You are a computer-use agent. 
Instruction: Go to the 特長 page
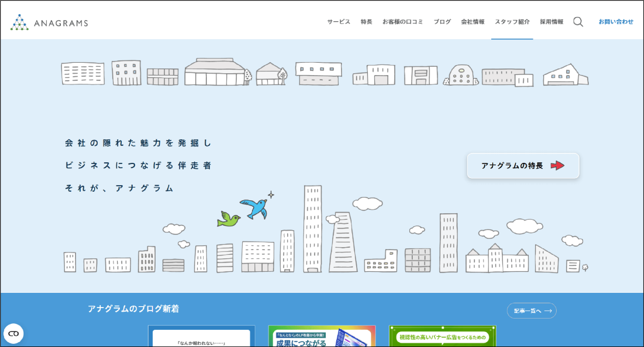click(366, 22)
